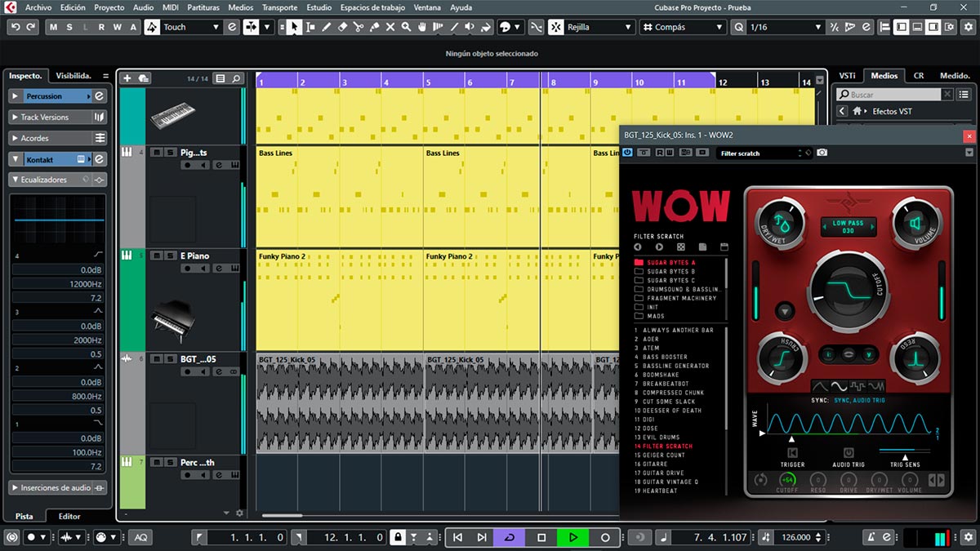980x551 pixels.
Task: Toggle WOW2 plugin power bypass button
Action: point(627,153)
